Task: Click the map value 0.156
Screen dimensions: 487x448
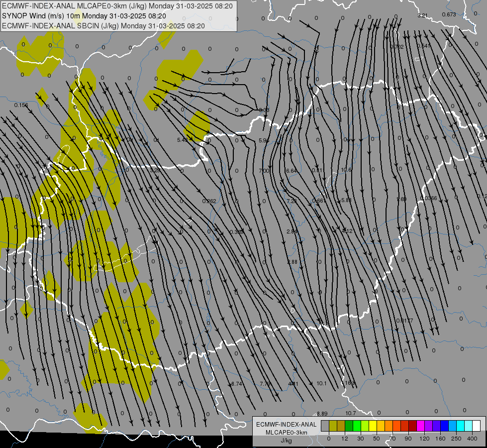Action: point(21,105)
